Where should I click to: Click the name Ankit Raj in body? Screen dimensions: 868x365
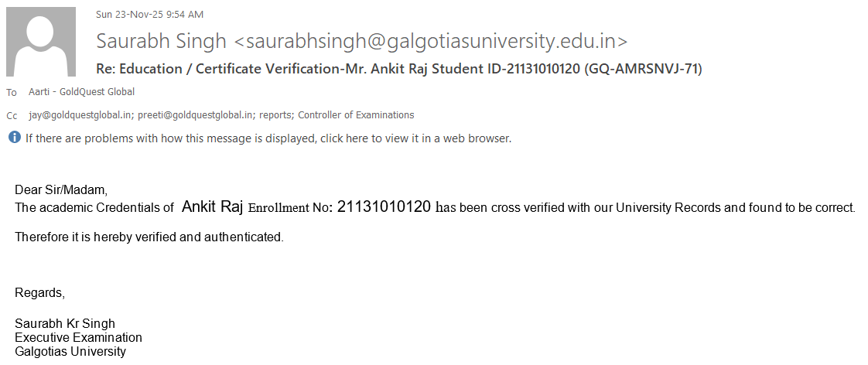(212, 206)
